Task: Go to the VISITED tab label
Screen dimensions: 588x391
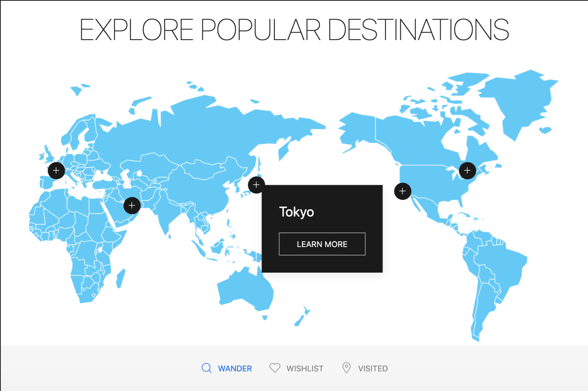Action: tap(373, 368)
